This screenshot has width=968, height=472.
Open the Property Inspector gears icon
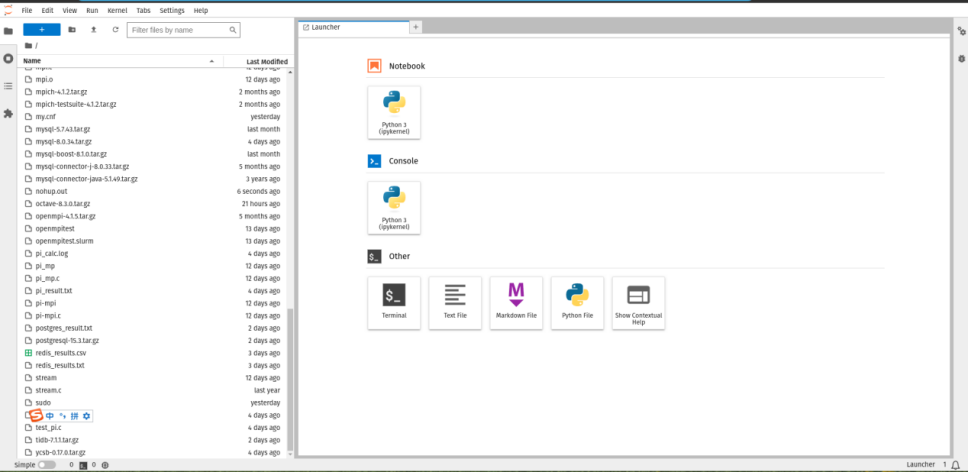(961, 31)
